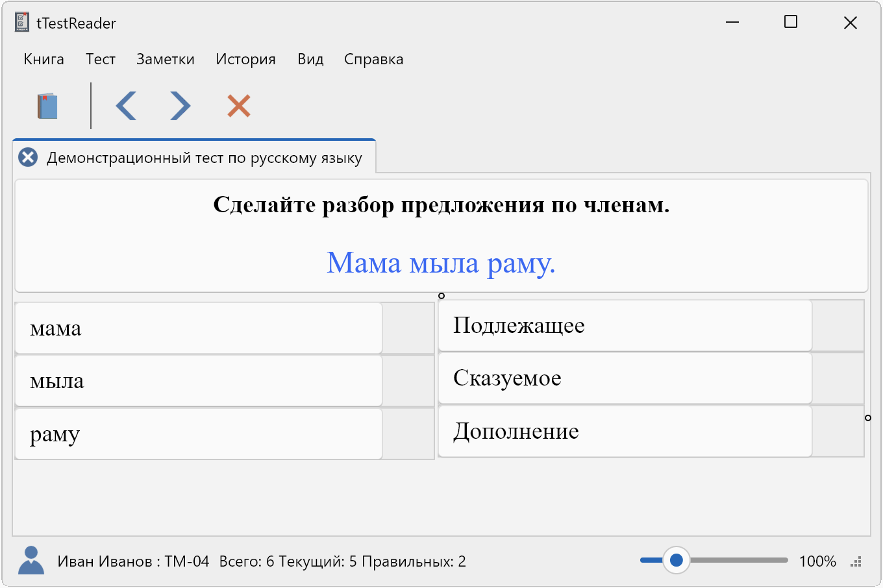
Task: Go to next question with right arrow
Action: pyautogui.click(x=180, y=106)
